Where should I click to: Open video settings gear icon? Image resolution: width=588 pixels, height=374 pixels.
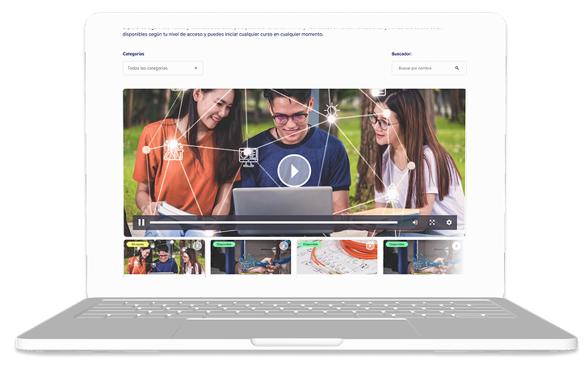point(449,222)
